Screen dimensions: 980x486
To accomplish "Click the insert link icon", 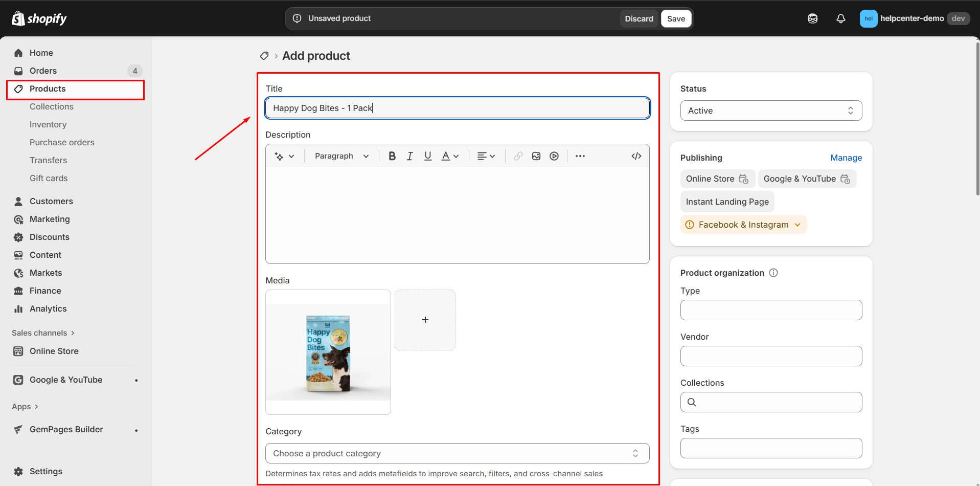I will point(518,156).
